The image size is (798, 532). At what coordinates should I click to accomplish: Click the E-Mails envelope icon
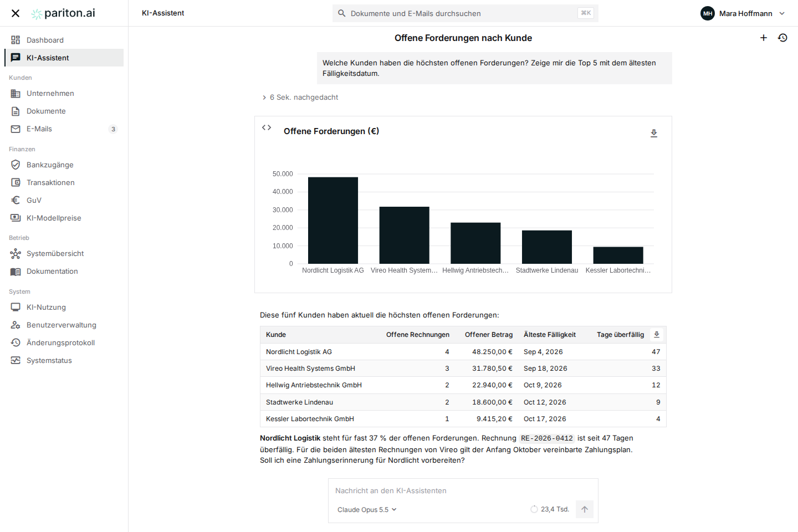(x=16, y=129)
